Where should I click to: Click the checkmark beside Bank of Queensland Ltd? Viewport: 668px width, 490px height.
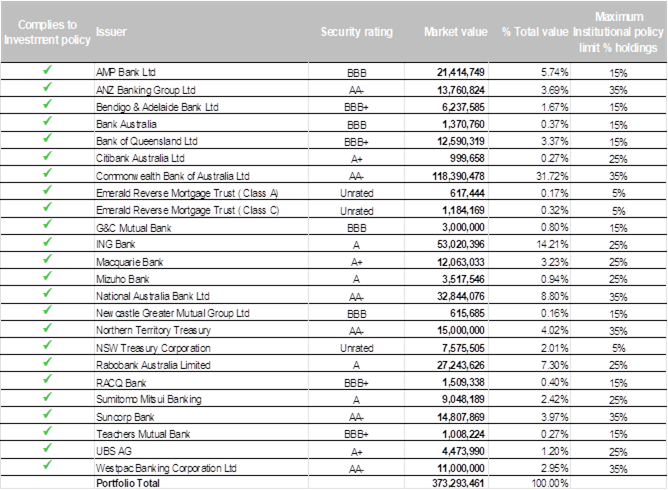click(47, 138)
